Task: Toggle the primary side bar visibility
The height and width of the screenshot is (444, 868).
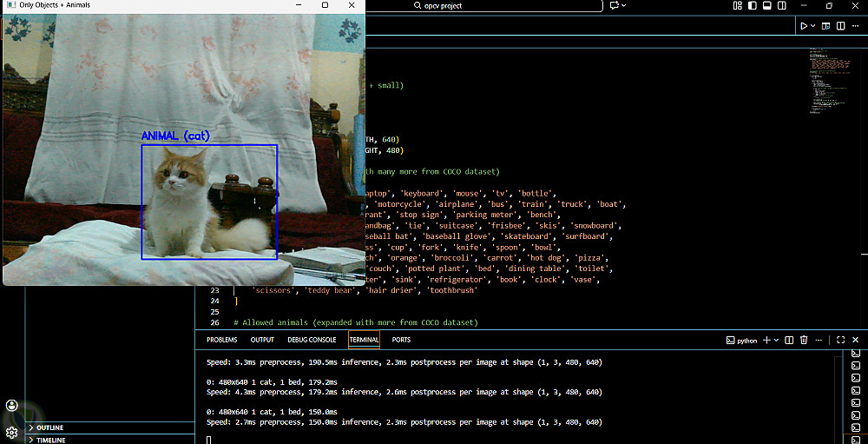Action: [x=752, y=5]
